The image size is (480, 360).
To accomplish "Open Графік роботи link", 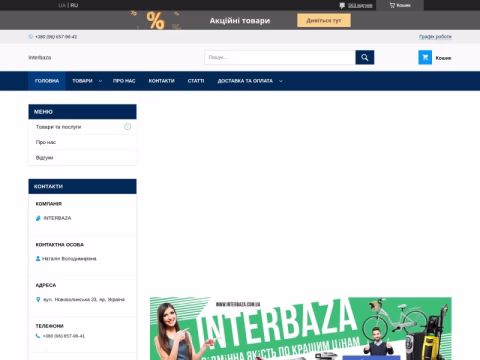I will [x=435, y=37].
